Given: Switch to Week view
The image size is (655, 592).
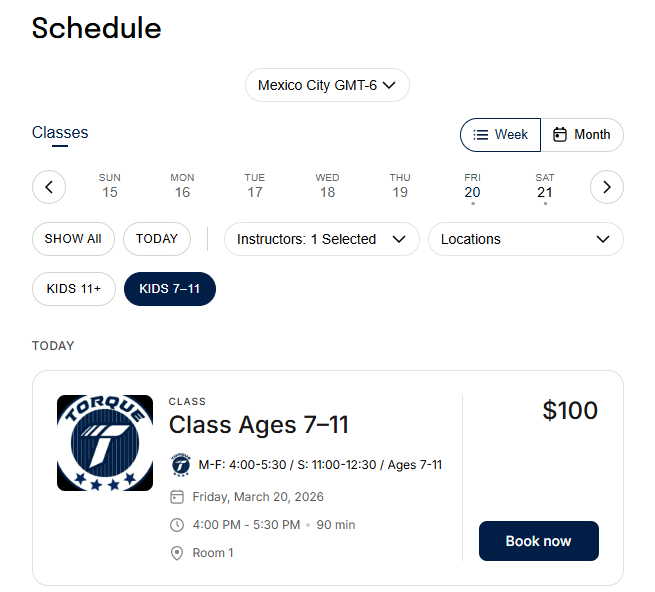Looking at the screenshot, I should tap(500, 135).
